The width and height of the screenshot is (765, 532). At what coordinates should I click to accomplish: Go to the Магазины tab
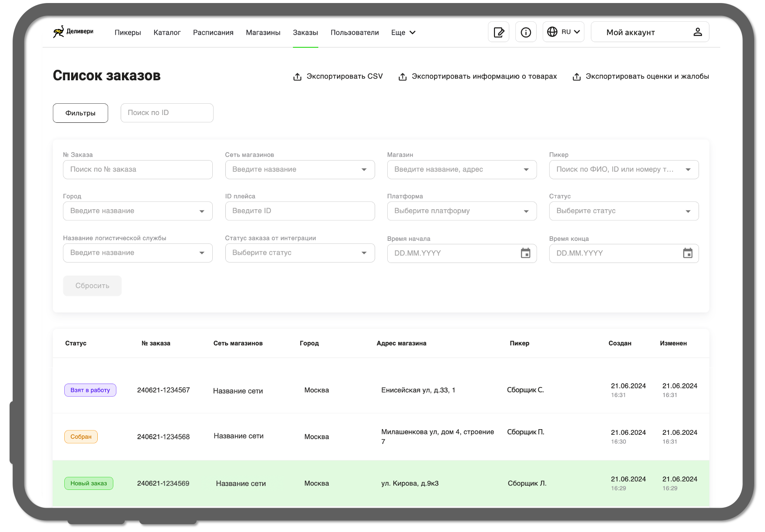pyautogui.click(x=263, y=33)
